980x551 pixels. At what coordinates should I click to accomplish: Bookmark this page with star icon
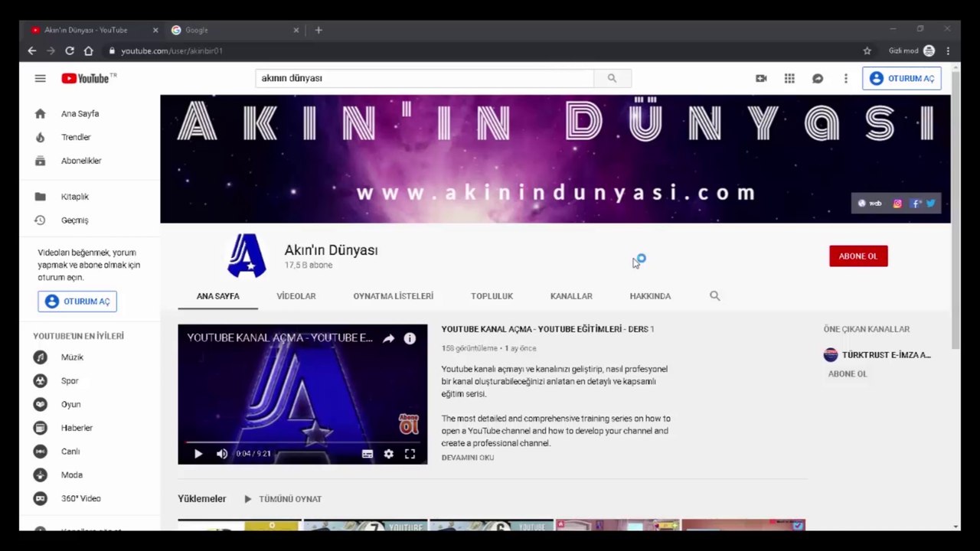coord(867,51)
